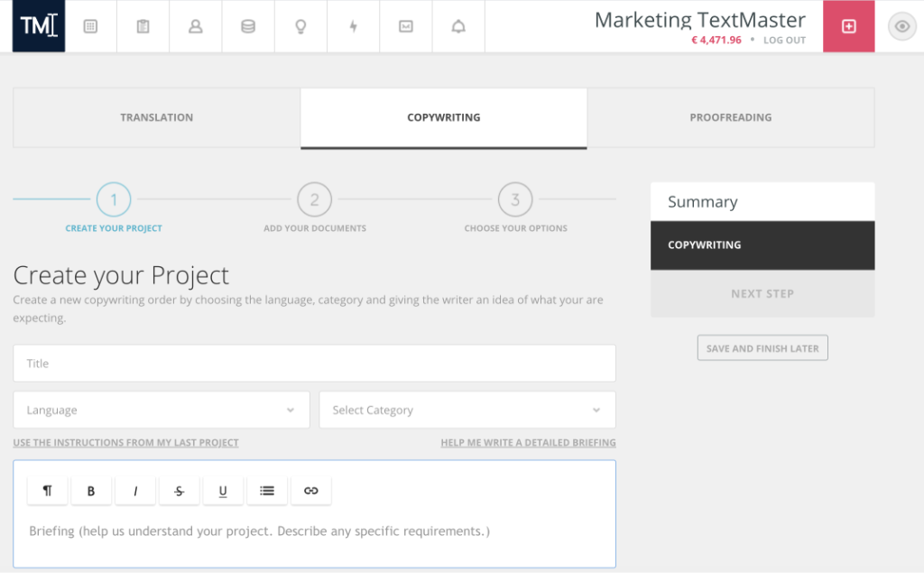The height and width of the screenshot is (573, 924).
Task: Click the TM logo in the top left
Action: (x=38, y=26)
